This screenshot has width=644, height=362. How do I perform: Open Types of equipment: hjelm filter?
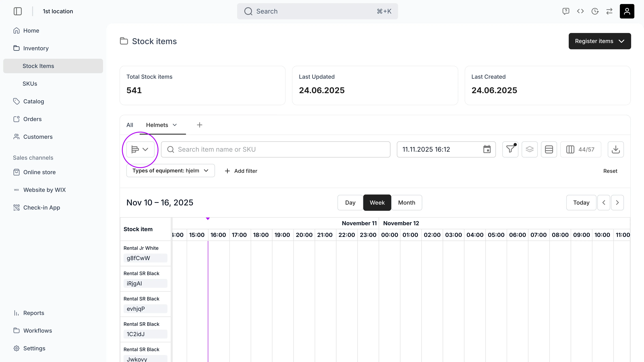pos(171,171)
